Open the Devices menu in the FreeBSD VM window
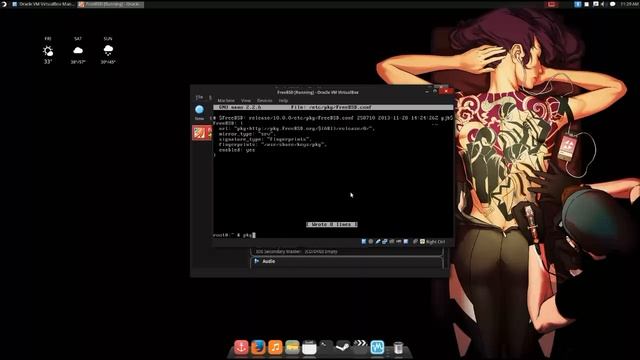Screen dimensions: 640x360 [264, 100]
